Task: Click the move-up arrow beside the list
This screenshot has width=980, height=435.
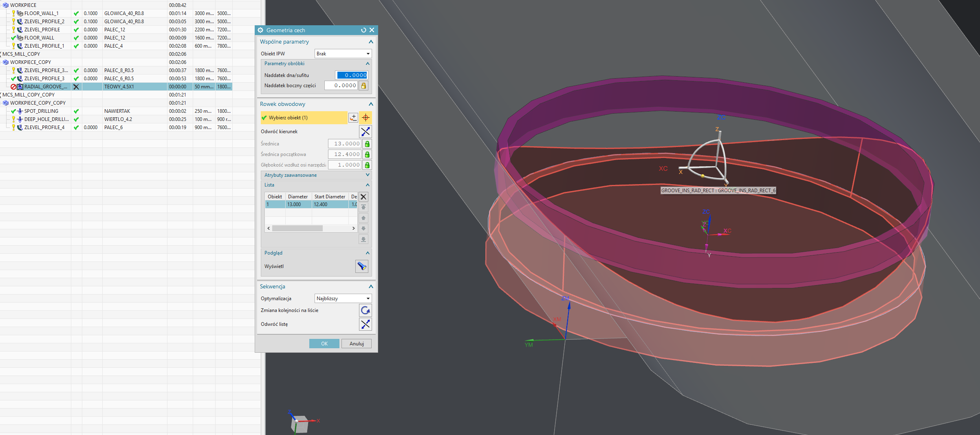Action: [363, 218]
